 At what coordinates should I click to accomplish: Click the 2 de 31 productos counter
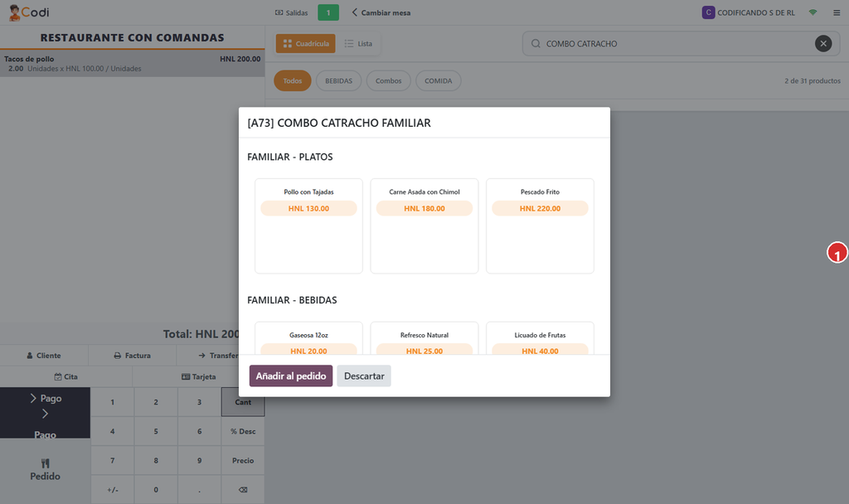[813, 80]
